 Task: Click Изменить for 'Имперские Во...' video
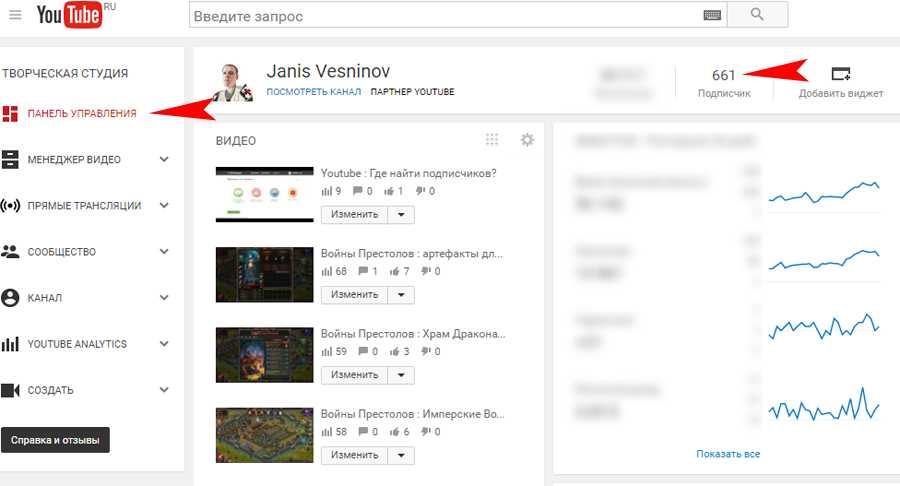pos(355,456)
